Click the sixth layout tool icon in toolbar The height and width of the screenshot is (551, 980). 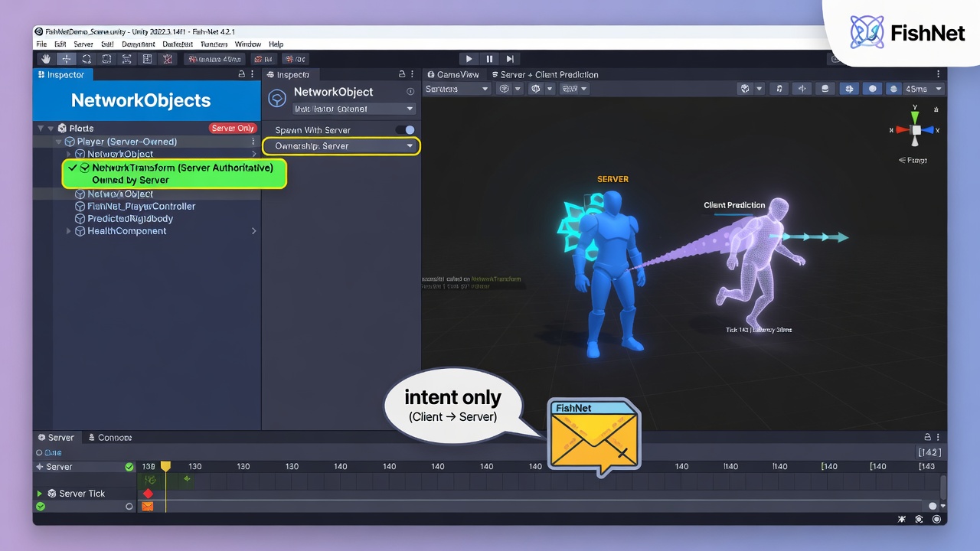pyautogui.click(x=147, y=59)
